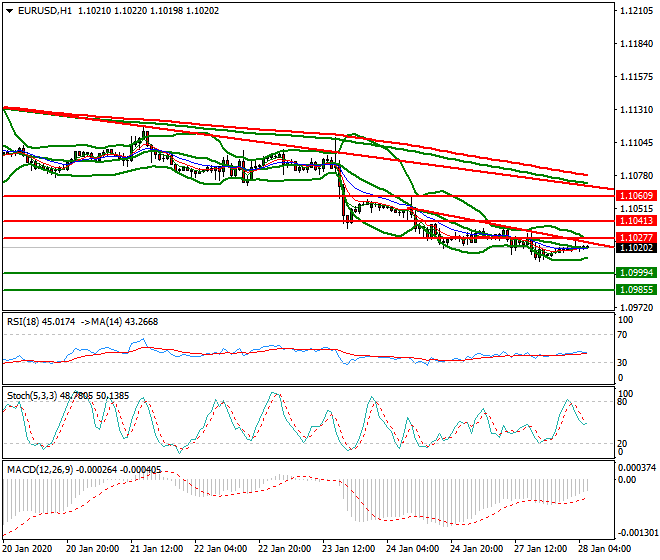Select the RSI(18) 45.0174 indicator label

[41, 322]
